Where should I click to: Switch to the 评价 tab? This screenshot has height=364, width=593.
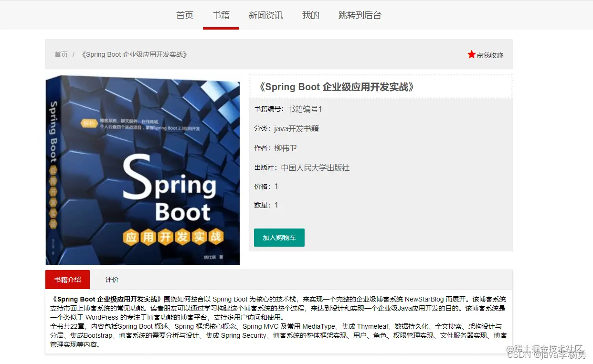pyautogui.click(x=112, y=280)
